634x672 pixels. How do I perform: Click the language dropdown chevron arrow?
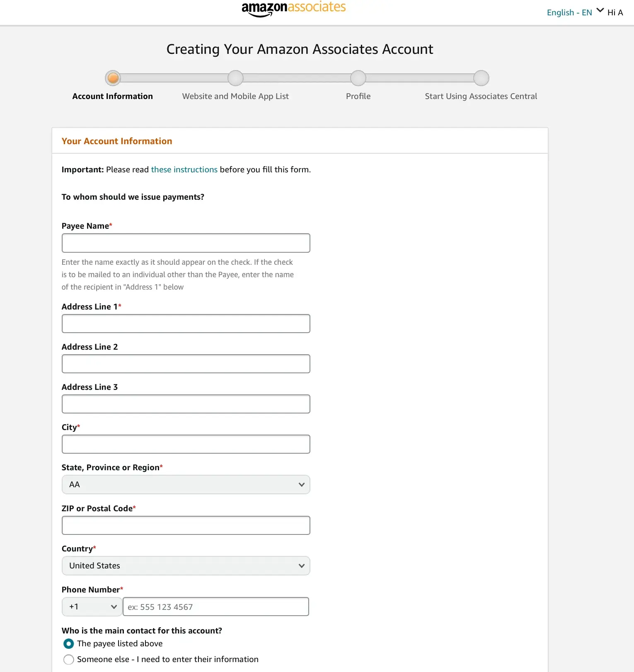point(600,10)
